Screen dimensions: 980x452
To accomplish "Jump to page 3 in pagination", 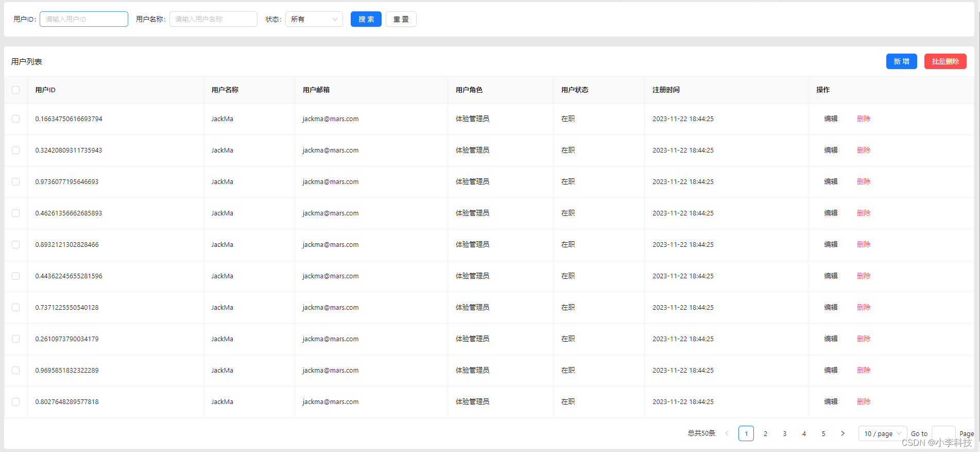I will [x=785, y=433].
